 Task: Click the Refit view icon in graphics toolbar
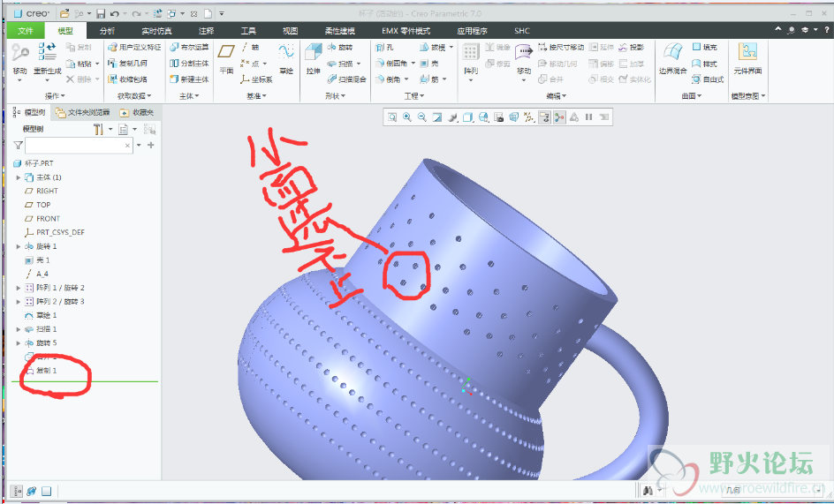[392, 117]
